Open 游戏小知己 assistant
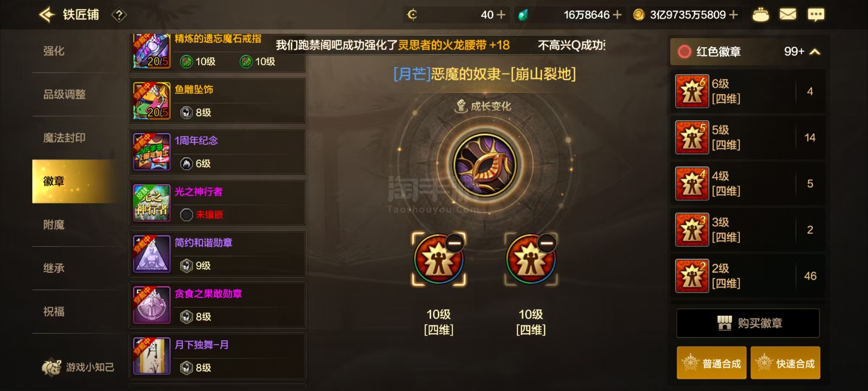 78,367
